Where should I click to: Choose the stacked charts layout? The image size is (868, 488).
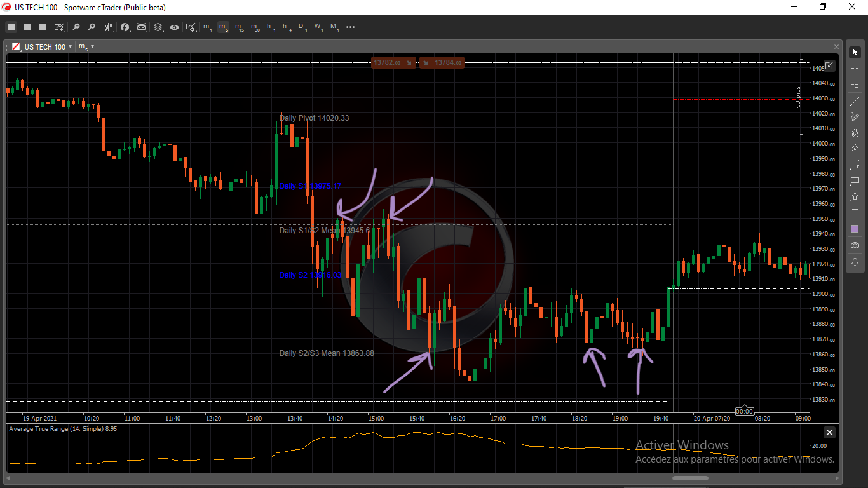43,27
